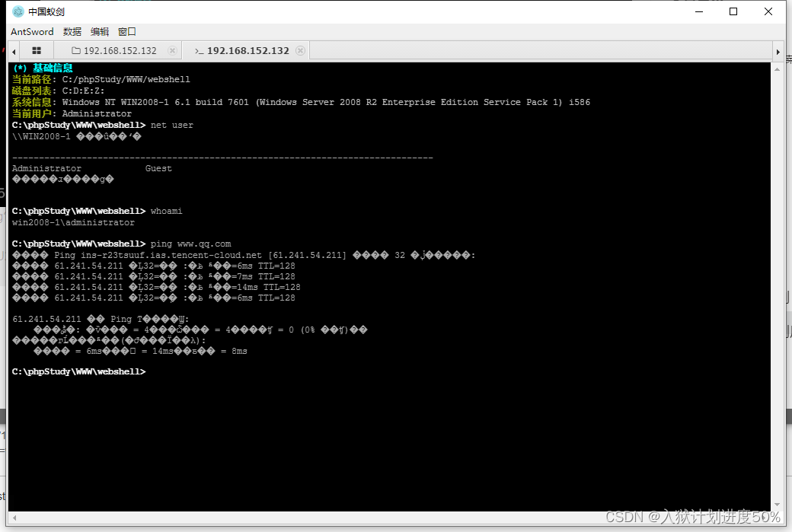The width and height of the screenshot is (792, 532).
Task: Click the current path C:/phpStudy/WWW/webshell
Action: click(126, 79)
